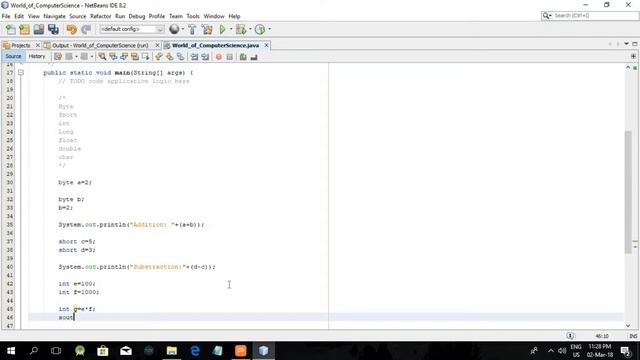The image size is (640, 360).
Task: Click the 46:10 cursor position in status bar
Action: click(x=602, y=336)
